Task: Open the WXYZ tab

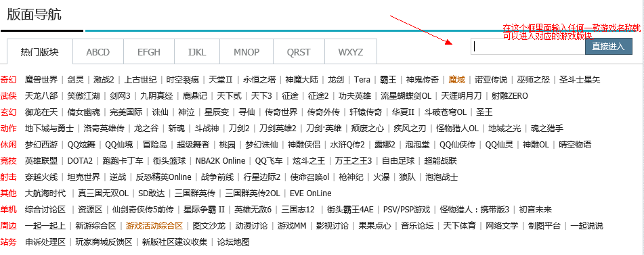Action: point(351,52)
